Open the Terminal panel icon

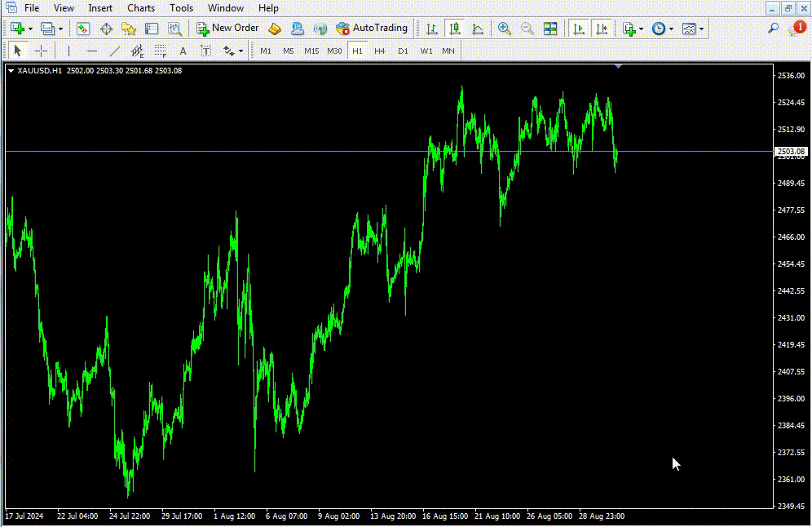point(152,29)
